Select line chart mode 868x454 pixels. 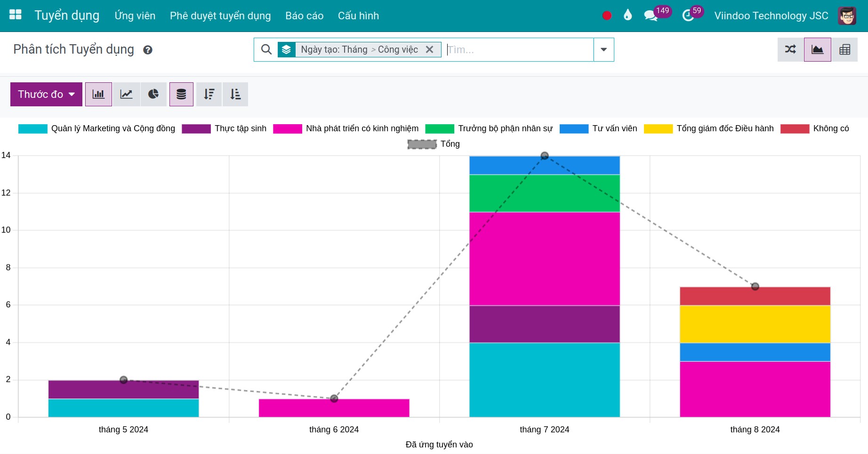(x=126, y=94)
